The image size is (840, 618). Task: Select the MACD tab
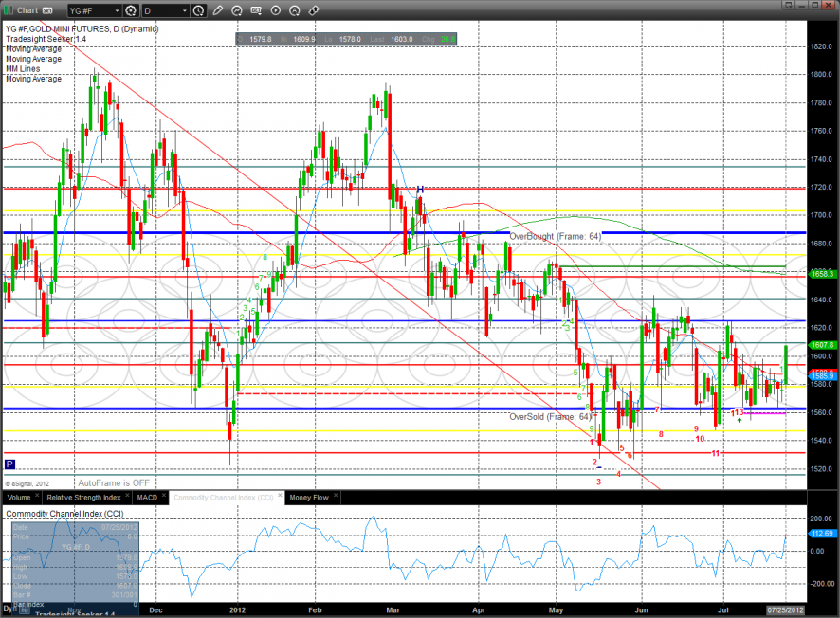(x=147, y=497)
